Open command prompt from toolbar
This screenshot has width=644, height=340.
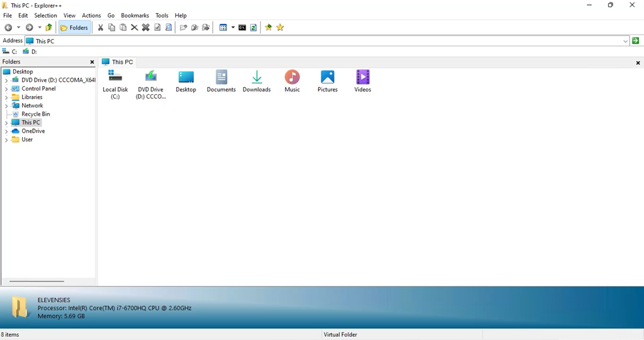tap(242, 28)
